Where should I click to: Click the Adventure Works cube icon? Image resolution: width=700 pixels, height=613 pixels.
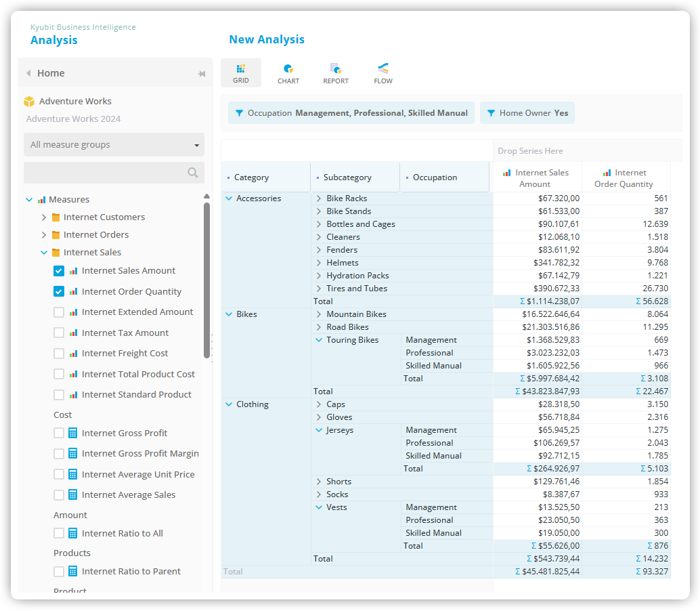click(x=29, y=102)
